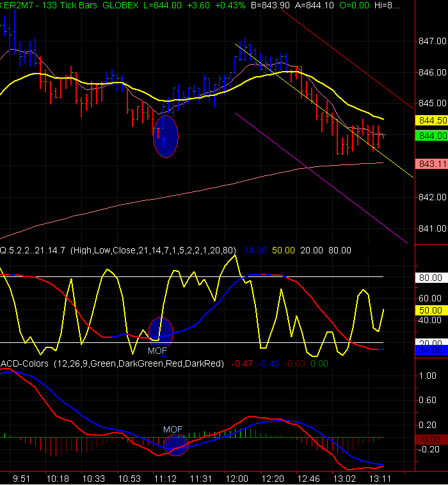Select the A=844.10 ask readout

314,5
